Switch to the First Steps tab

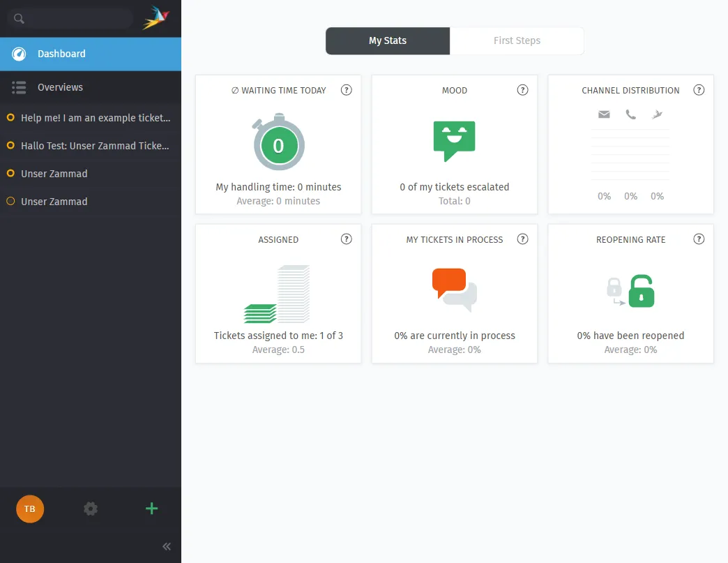(517, 40)
